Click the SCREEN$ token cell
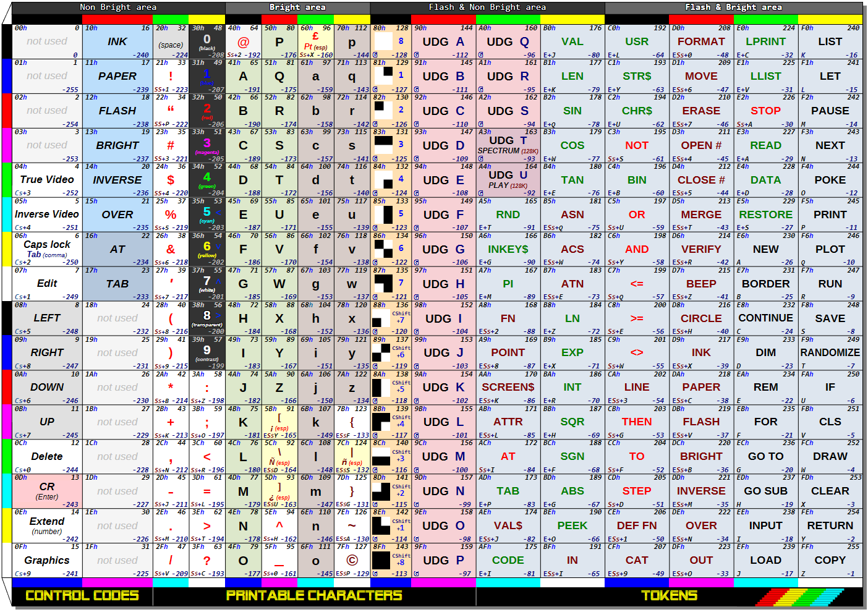 pos(507,387)
